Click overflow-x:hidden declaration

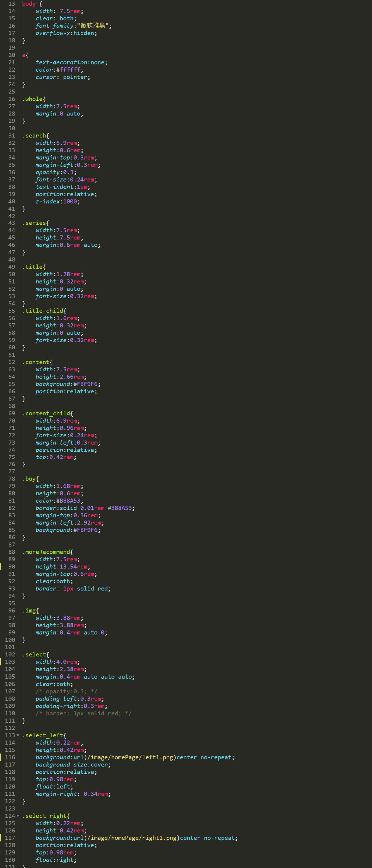coord(66,33)
